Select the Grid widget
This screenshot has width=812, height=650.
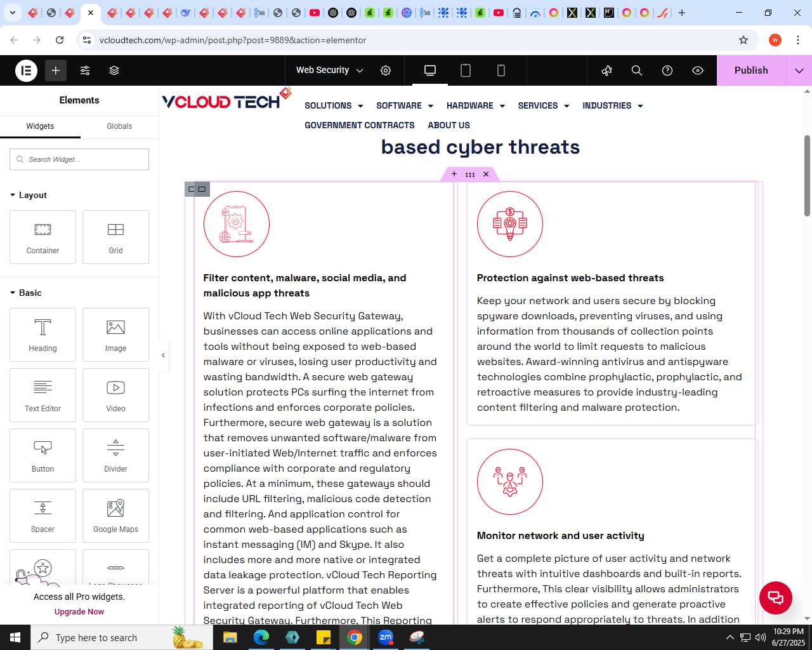pos(115,237)
